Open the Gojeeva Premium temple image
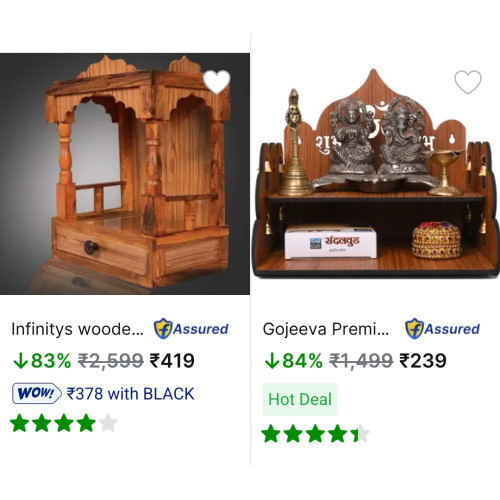Image resolution: width=500 pixels, height=500 pixels. (375, 174)
